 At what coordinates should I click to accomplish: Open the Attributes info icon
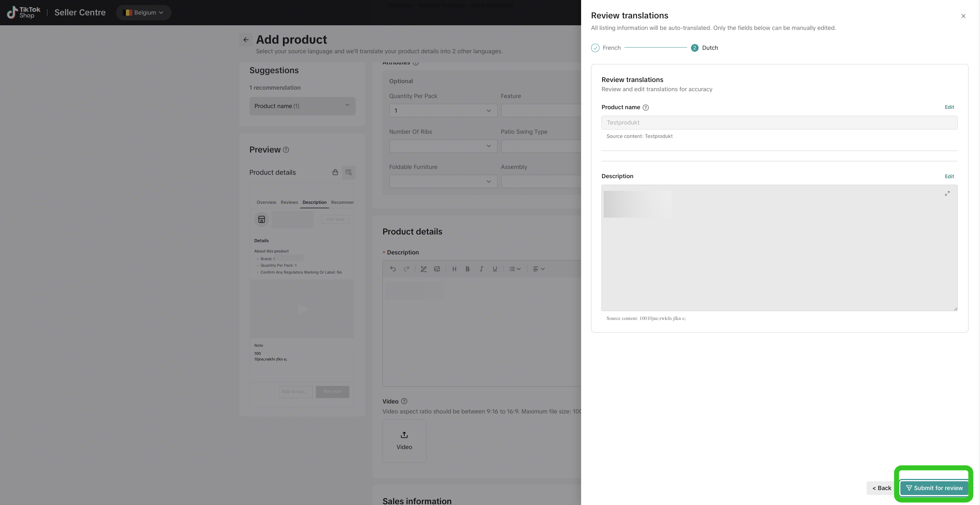click(416, 63)
